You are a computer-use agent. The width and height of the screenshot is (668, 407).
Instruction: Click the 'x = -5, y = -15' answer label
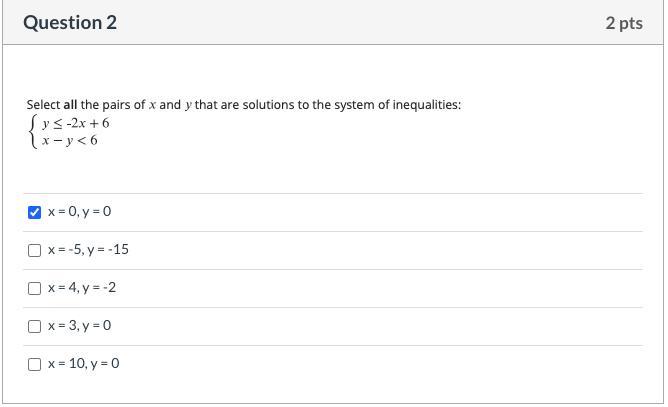tap(88, 250)
